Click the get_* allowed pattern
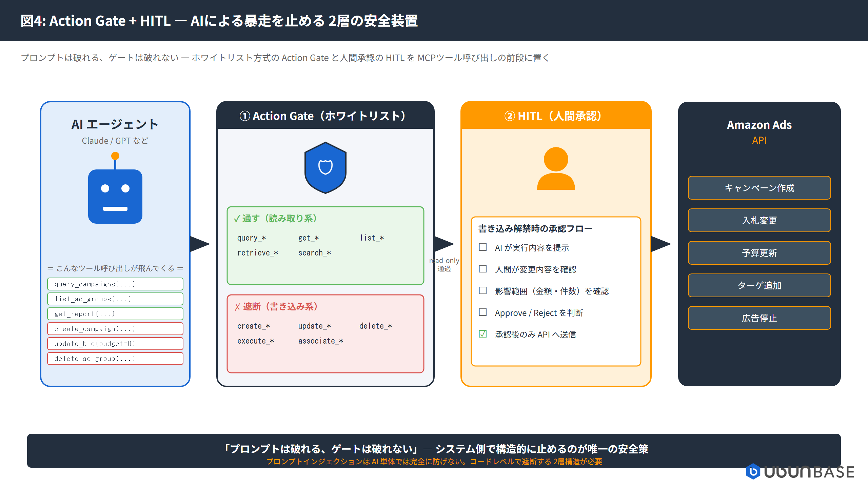The width and height of the screenshot is (868, 488). click(309, 238)
